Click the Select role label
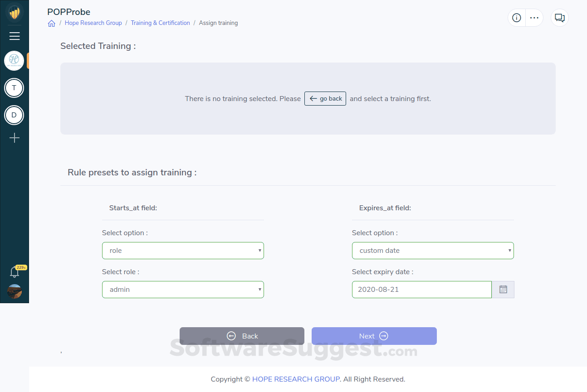 click(121, 272)
